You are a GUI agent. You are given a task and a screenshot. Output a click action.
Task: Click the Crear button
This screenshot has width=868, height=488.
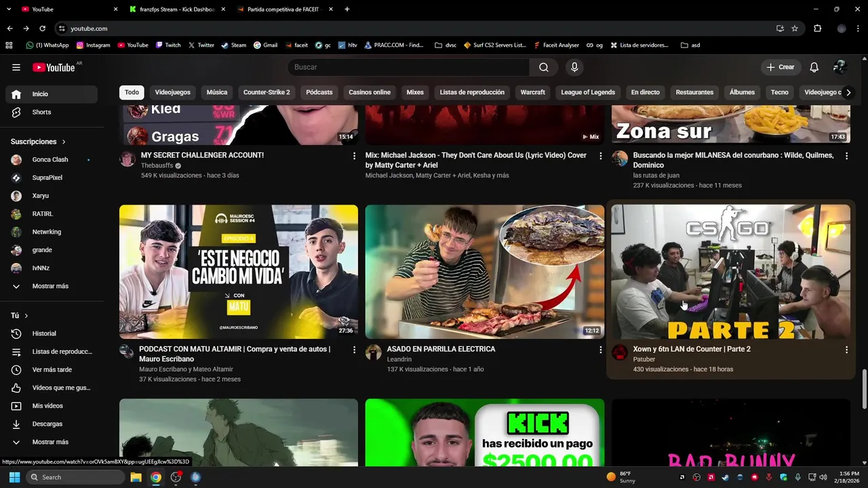pos(781,67)
